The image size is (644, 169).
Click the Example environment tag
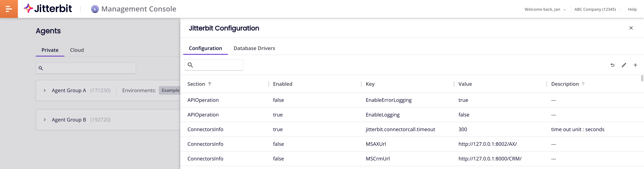[170, 90]
